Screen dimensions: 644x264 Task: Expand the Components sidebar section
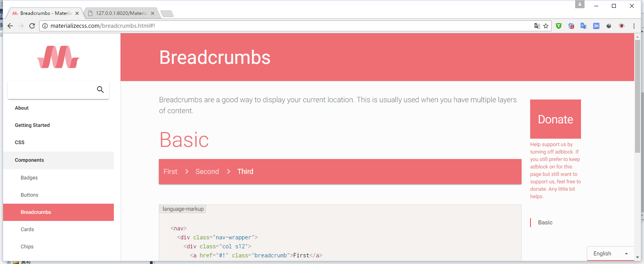[58, 160]
